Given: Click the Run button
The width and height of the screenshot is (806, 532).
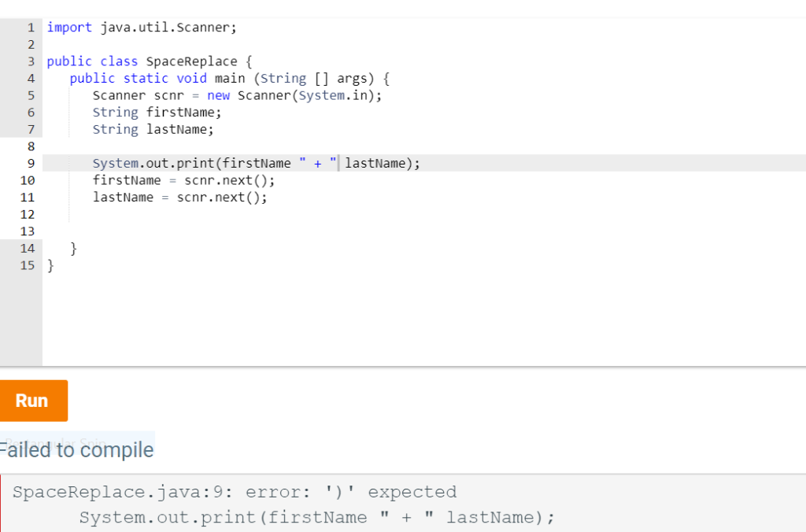Looking at the screenshot, I should (33, 401).
